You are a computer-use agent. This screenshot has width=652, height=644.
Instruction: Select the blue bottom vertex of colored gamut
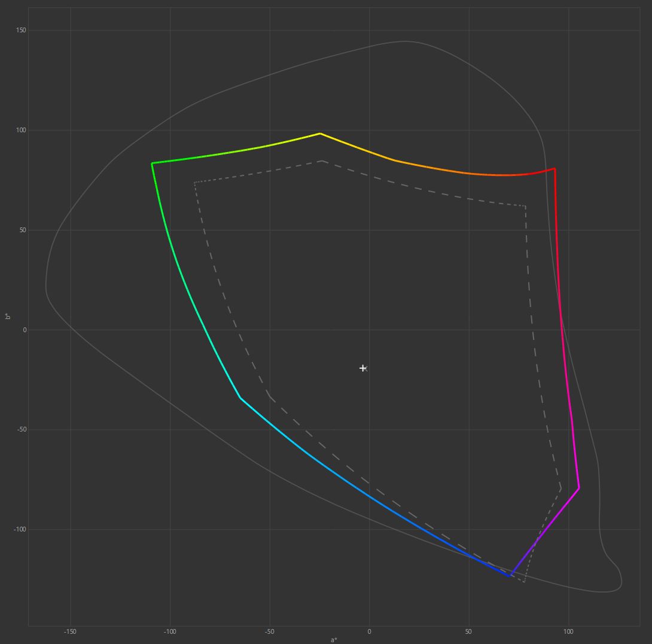510,576
